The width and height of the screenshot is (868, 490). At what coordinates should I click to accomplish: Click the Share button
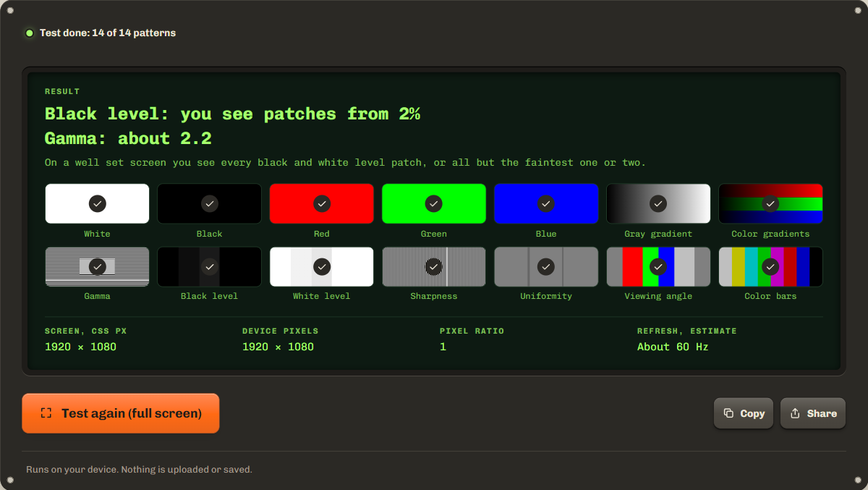point(813,413)
